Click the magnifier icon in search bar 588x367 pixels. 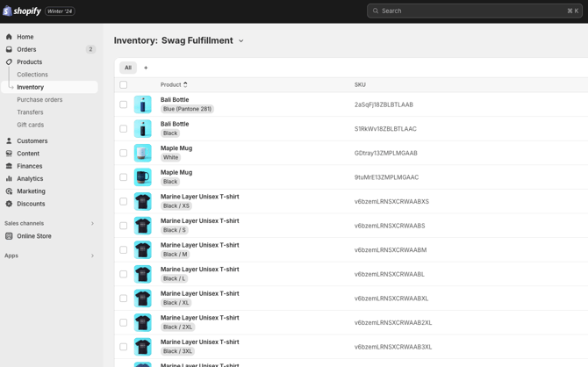point(376,11)
